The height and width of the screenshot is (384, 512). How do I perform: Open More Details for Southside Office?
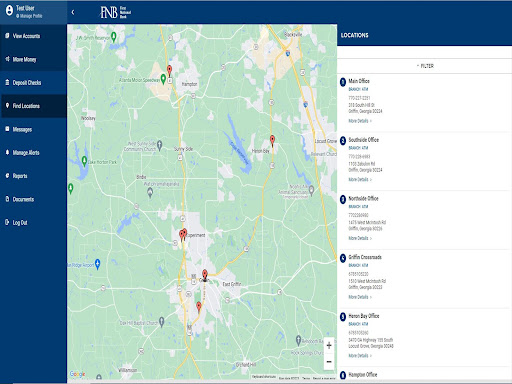(360, 180)
